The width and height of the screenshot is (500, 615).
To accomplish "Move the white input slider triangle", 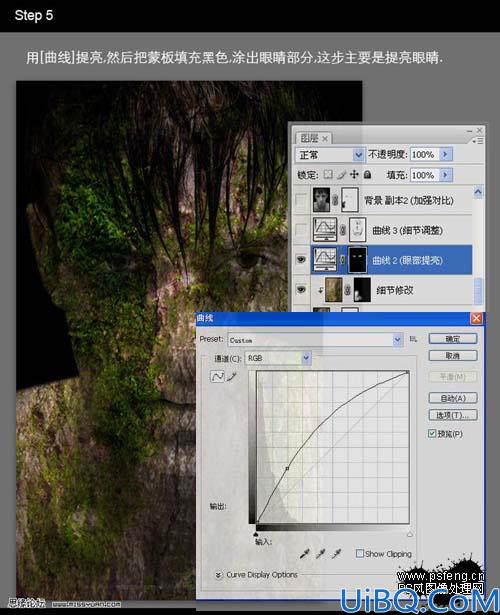I will tap(410, 534).
